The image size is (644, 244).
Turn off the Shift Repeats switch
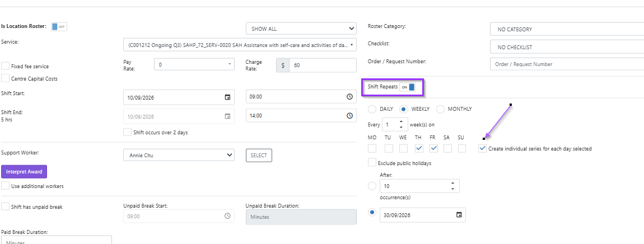408,87
